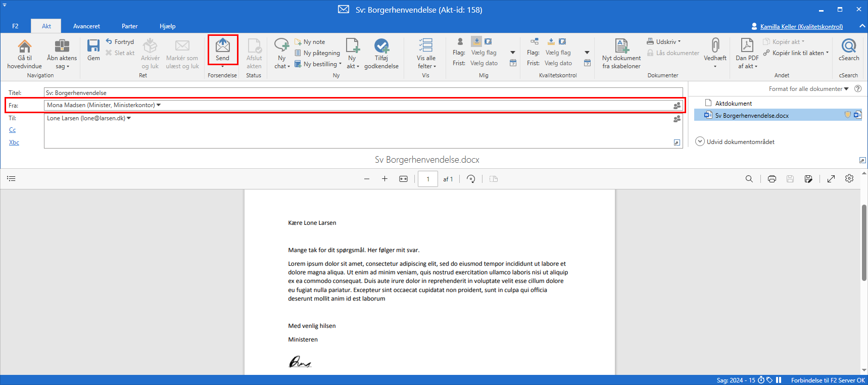Toggle fit-to-width in document viewer
The image size is (868, 385).
(403, 179)
